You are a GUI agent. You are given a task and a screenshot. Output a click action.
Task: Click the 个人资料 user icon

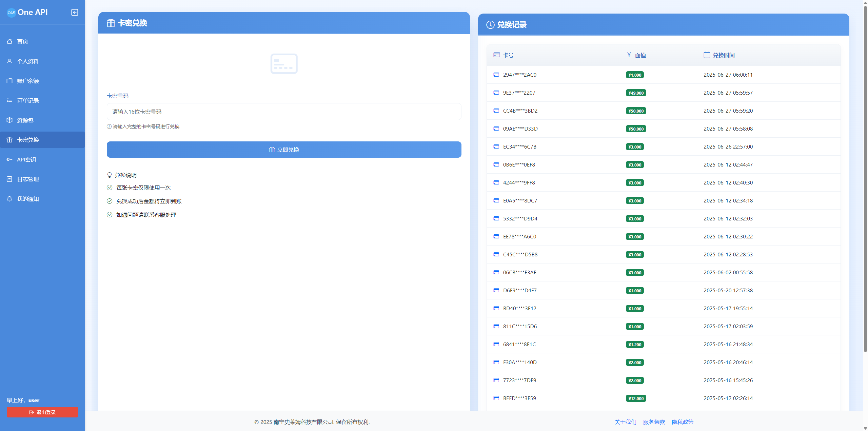click(x=9, y=61)
